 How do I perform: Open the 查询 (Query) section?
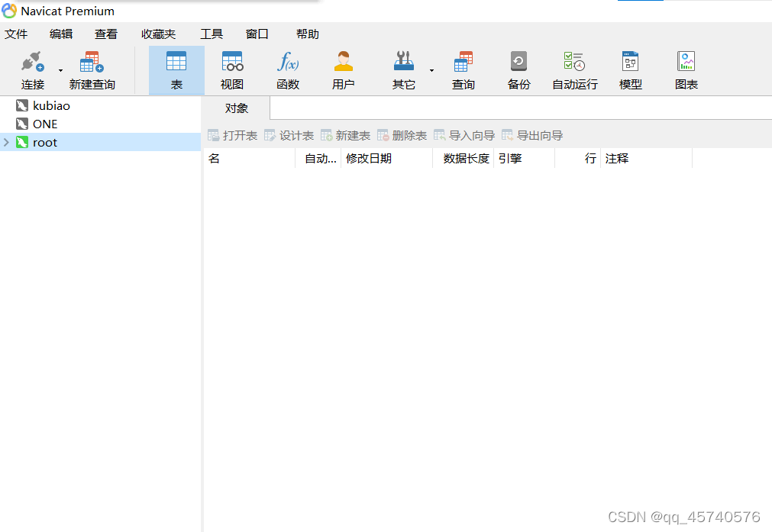[x=463, y=69]
